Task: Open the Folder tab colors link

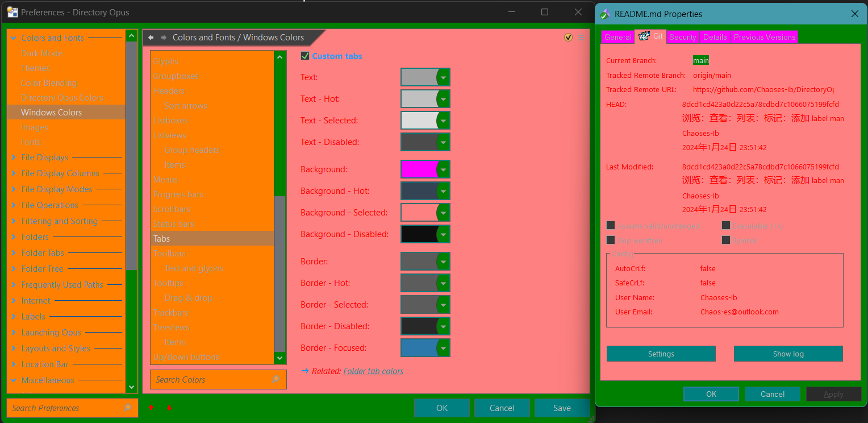Action: (x=373, y=371)
